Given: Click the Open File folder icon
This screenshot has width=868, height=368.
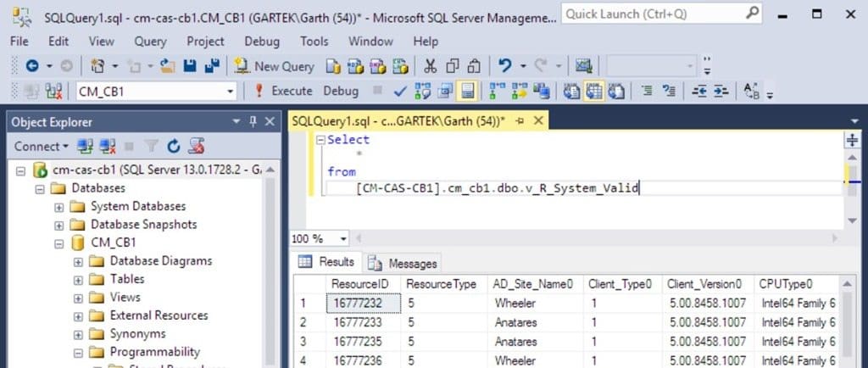Looking at the screenshot, I should (168, 66).
